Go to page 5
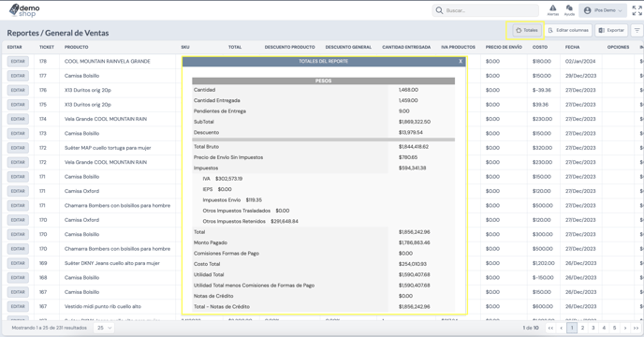644x337 pixels. 614,328
